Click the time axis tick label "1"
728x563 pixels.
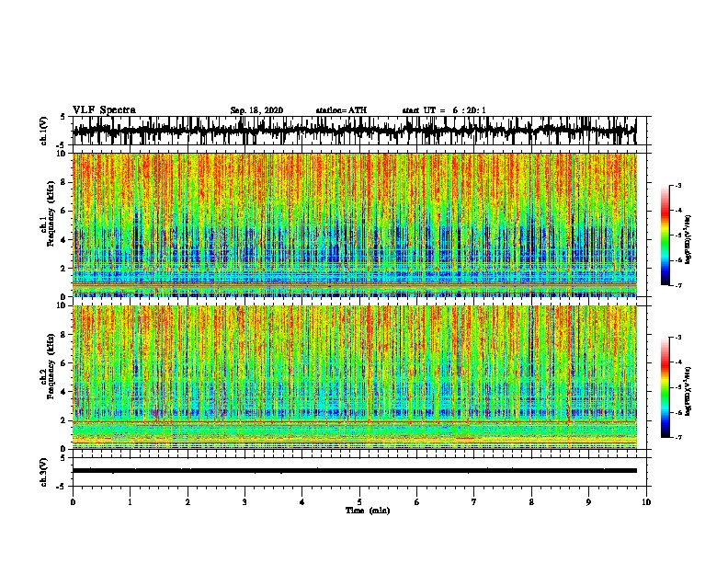(130, 502)
